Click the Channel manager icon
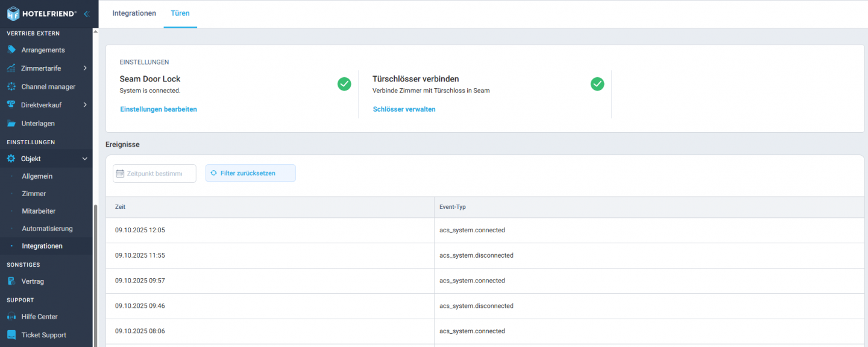 (11, 86)
